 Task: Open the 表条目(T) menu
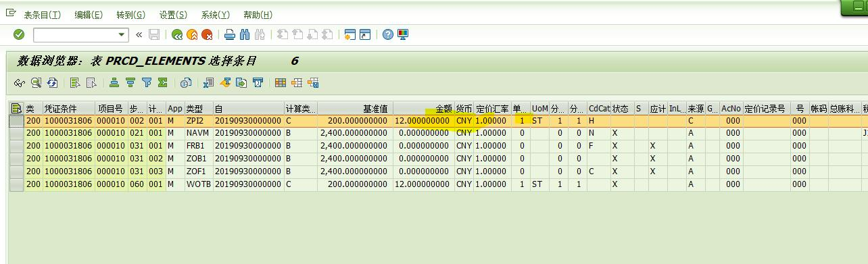tap(42, 15)
